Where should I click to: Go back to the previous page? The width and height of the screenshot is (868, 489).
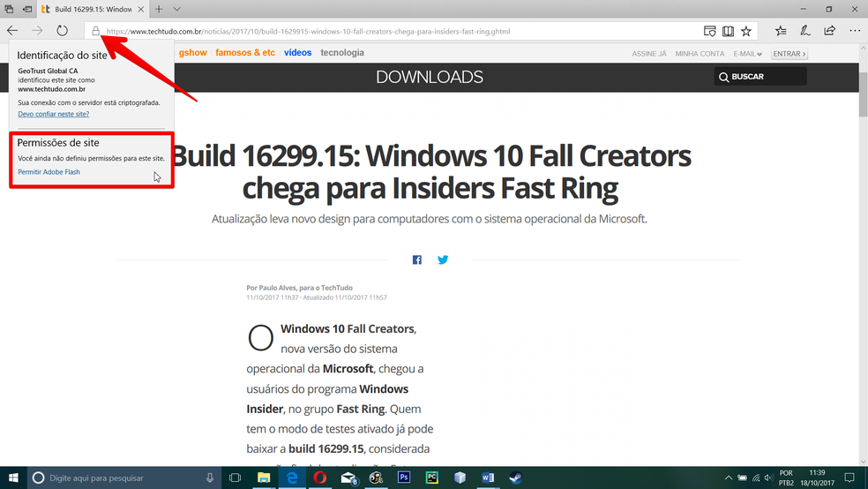(12, 31)
